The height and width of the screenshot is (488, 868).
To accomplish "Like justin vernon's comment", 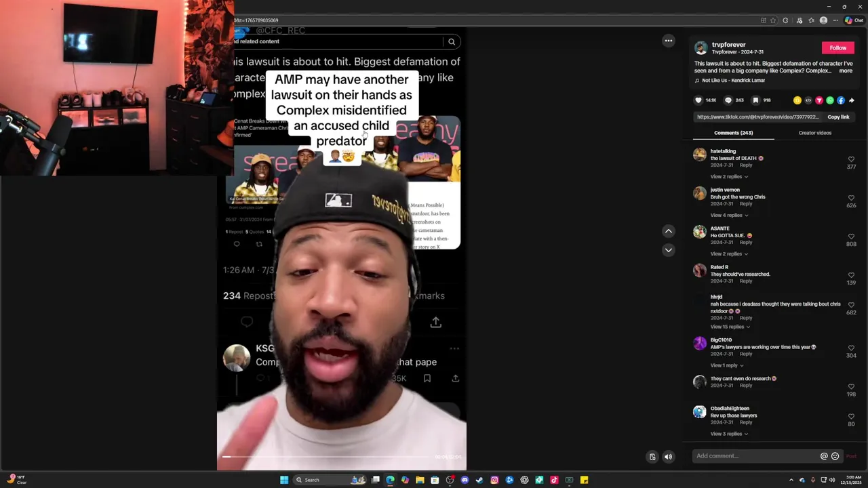I will click(851, 198).
